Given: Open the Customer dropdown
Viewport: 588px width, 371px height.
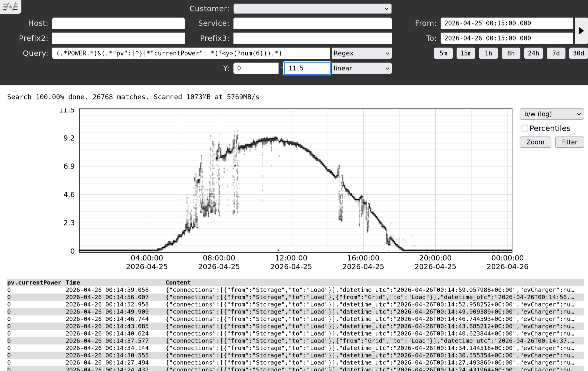Looking at the screenshot, I should click(x=312, y=9).
